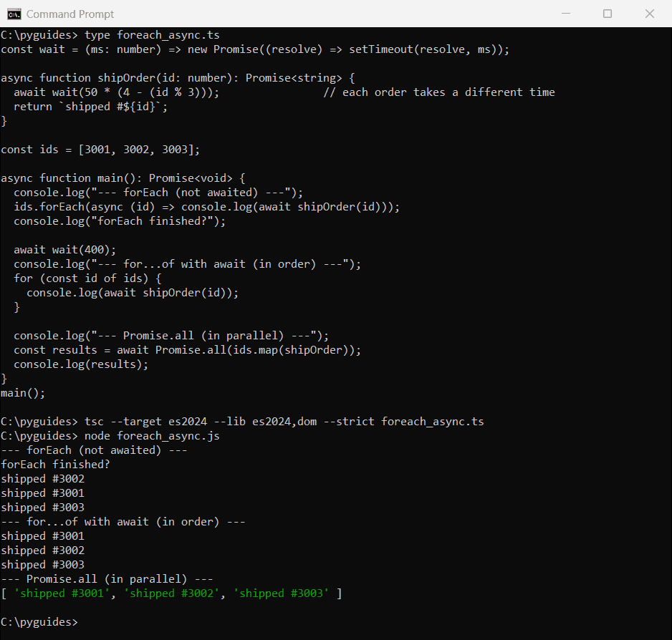
Task: Click the first output 'shipped #3002' after forEach
Action: click(42, 479)
